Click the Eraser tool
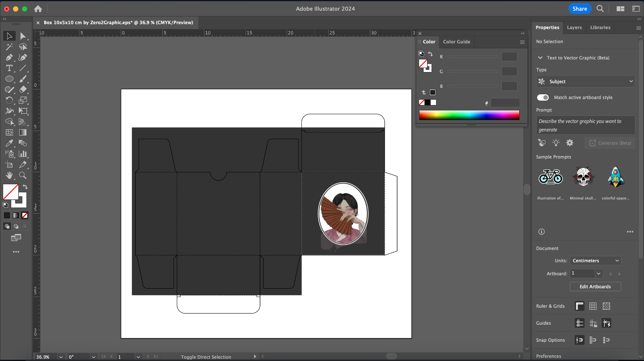The width and height of the screenshot is (644, 361). [x=23, y=89]
